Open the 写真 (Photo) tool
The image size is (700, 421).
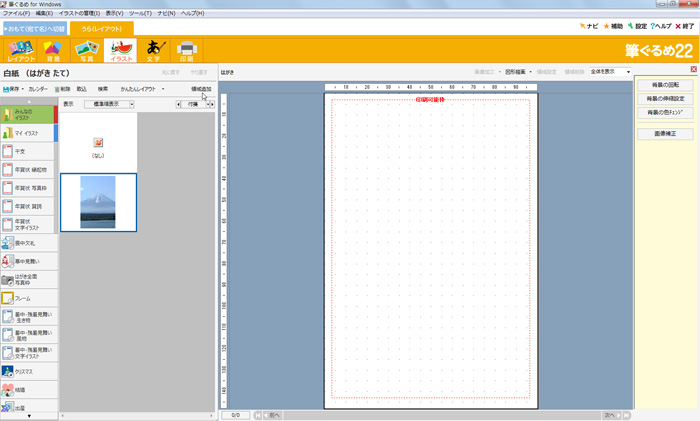(86, 50)
